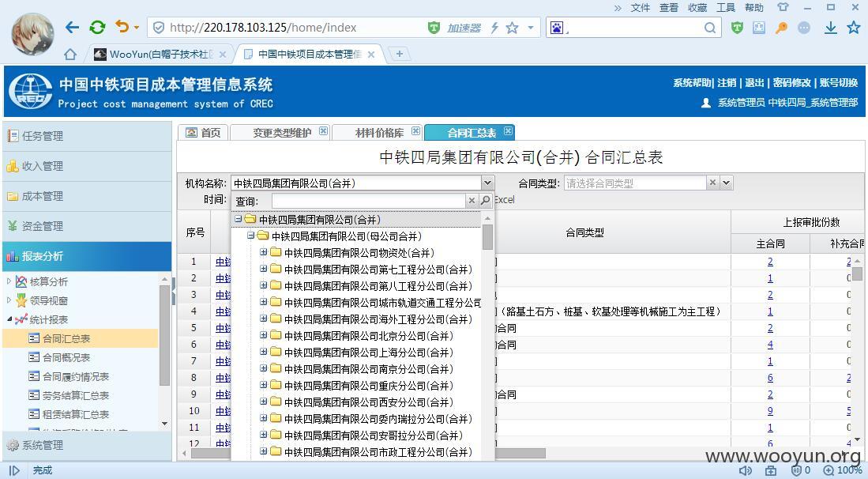Image resolution: width=868 pixels, height=479 pixels.
Task: Clear the 查询 search field with X
Action: point(472,201)
